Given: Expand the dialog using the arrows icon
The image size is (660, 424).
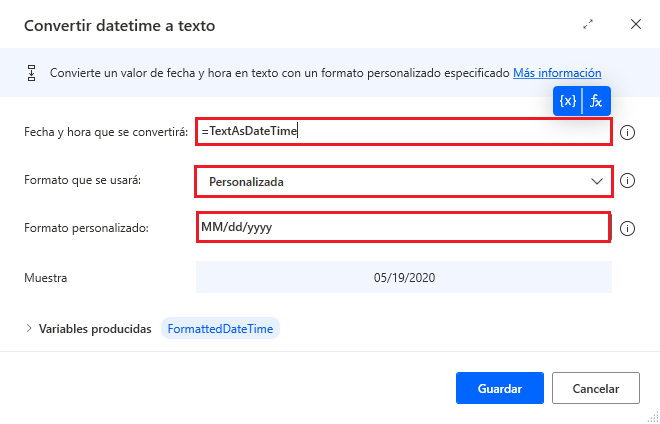Looking at the screenshot, I should 588,24.
